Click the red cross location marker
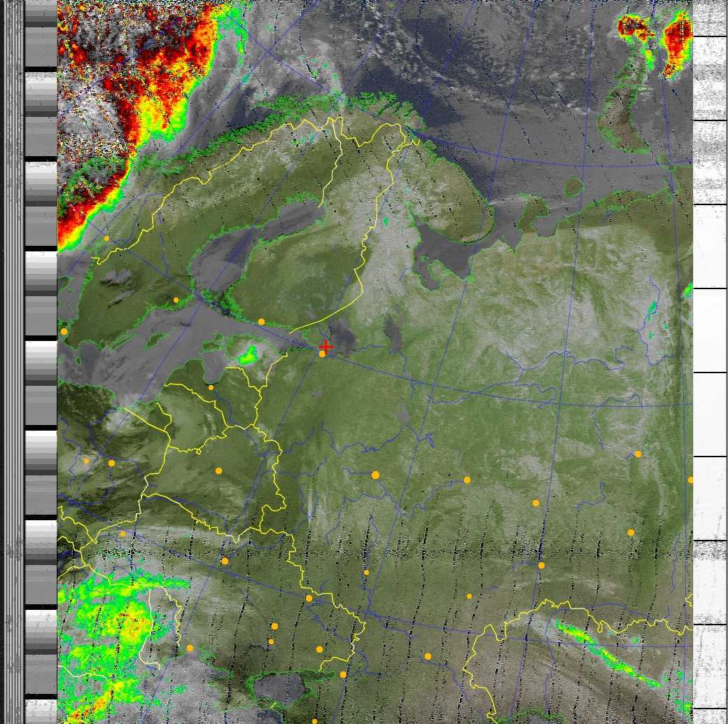 tap(326, 347)
